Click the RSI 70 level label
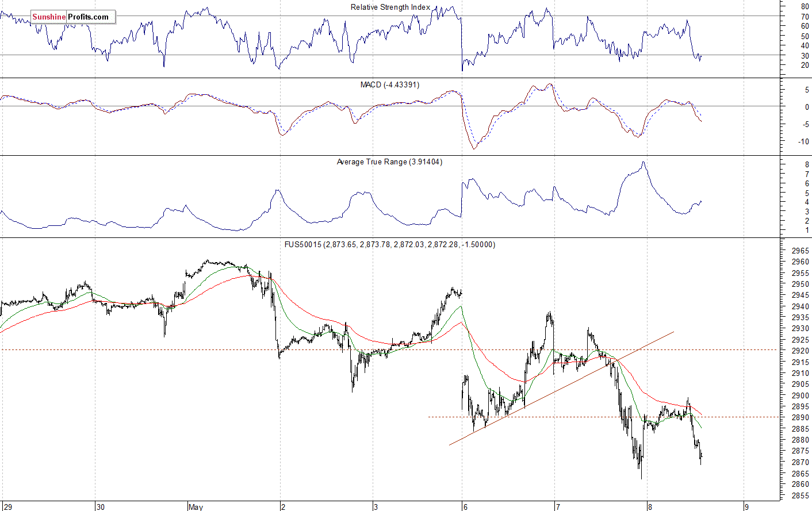The width and height of the screenshot is (812, 511). (805, 17)
